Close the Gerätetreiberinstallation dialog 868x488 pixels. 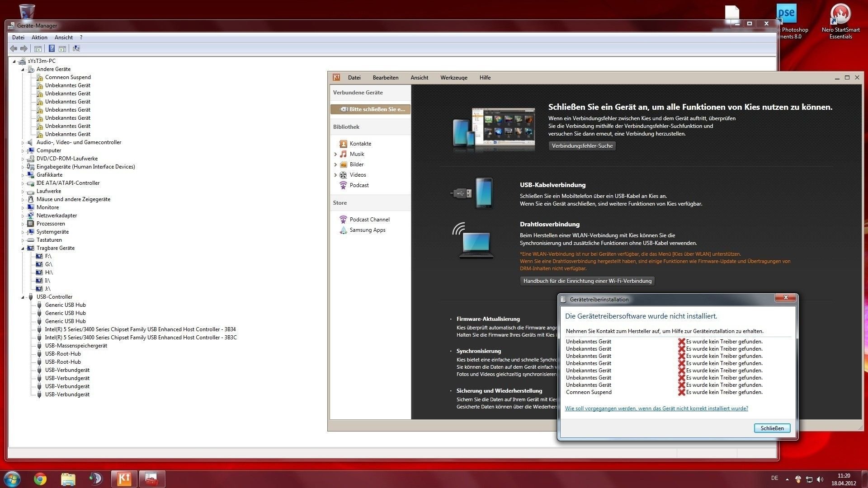click(786, 297)
